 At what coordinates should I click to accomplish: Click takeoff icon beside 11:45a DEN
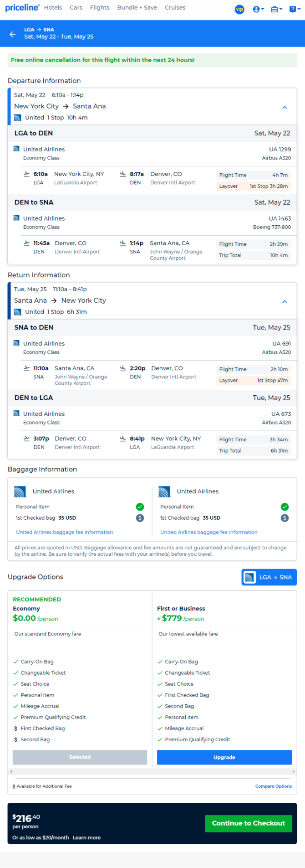click(27, 243)
